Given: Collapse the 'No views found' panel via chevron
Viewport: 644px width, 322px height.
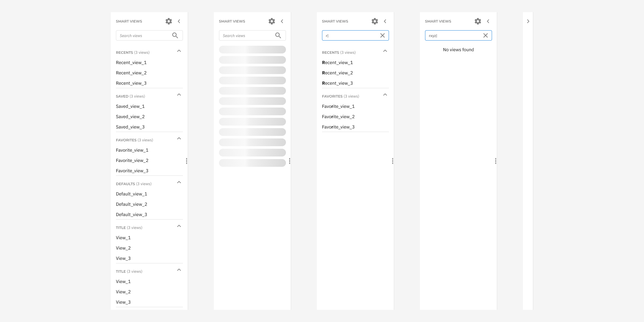Looking at the screenshot, I should tap(488, 21).
